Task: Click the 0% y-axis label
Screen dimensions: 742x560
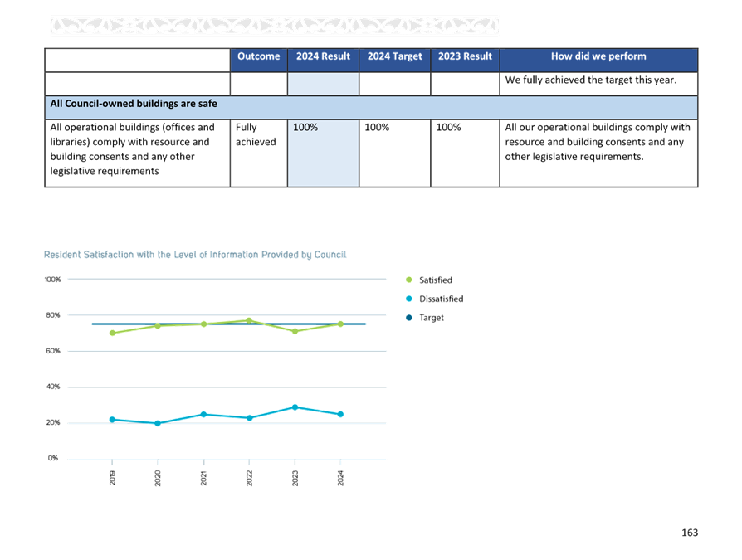Action: pyautogui.click(x=53, y=458)
